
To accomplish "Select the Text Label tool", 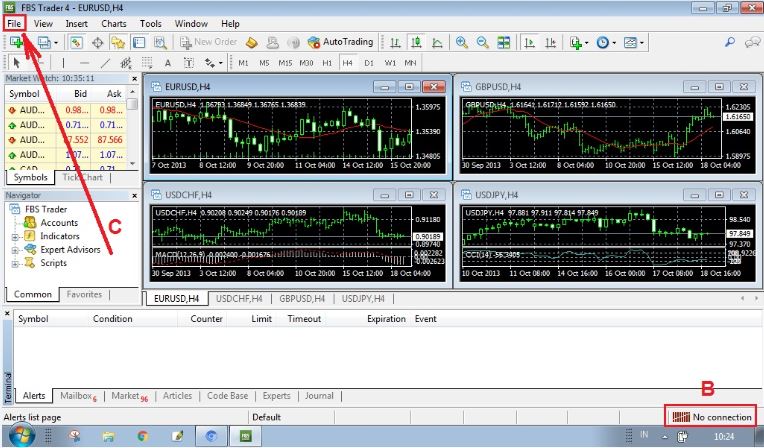I will [x=189, y=63].
